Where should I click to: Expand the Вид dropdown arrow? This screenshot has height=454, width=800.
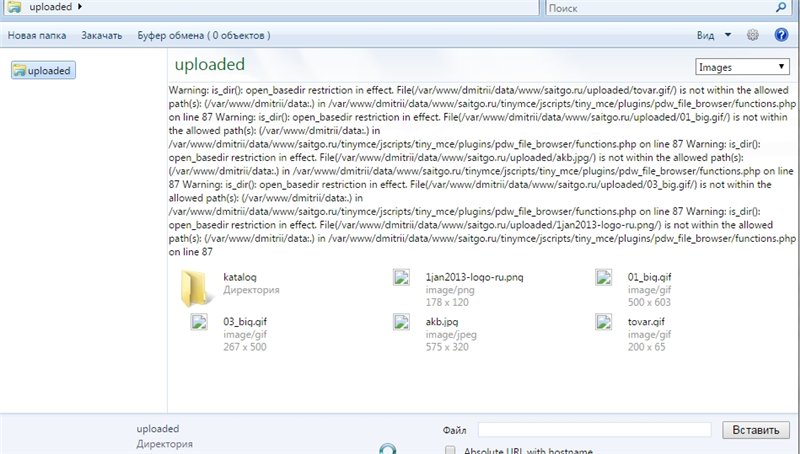728,35
